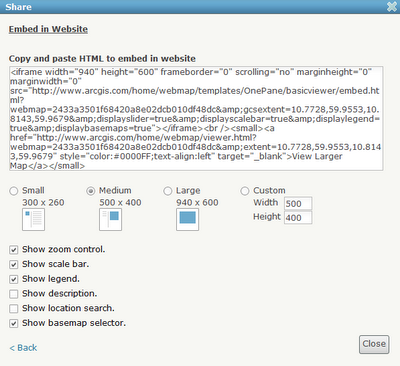The image size is (400, 366).
Task: Click inside the embed HTML code box
Action: coord(196,118)
